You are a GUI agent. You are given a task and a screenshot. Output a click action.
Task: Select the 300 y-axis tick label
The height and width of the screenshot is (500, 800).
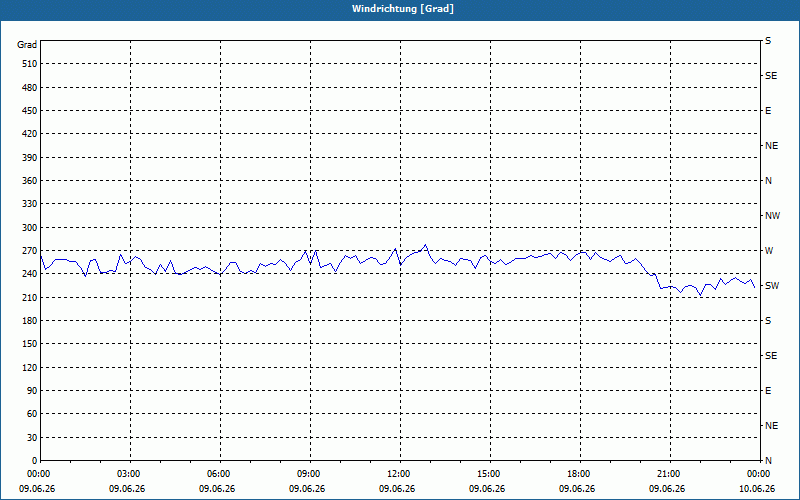pos(30,228)
